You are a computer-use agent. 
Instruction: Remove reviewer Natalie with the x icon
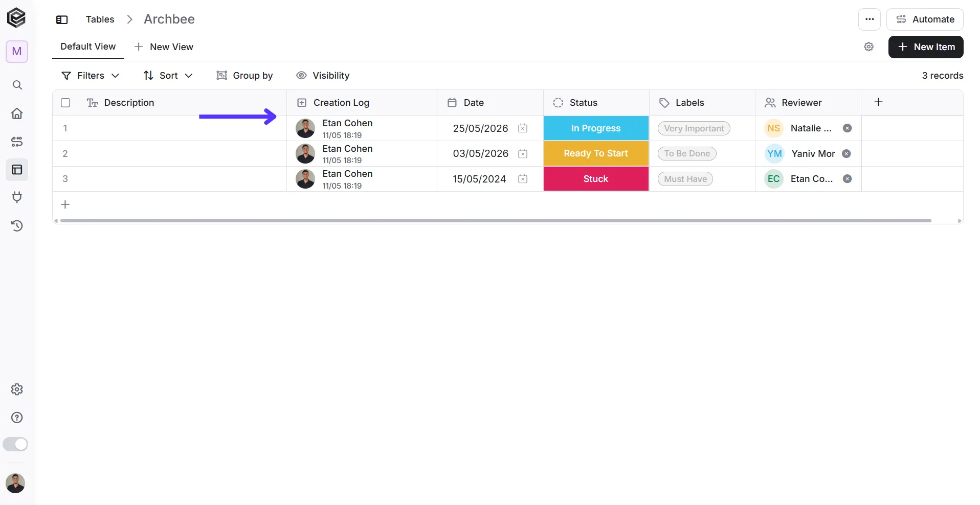point(847,128)
